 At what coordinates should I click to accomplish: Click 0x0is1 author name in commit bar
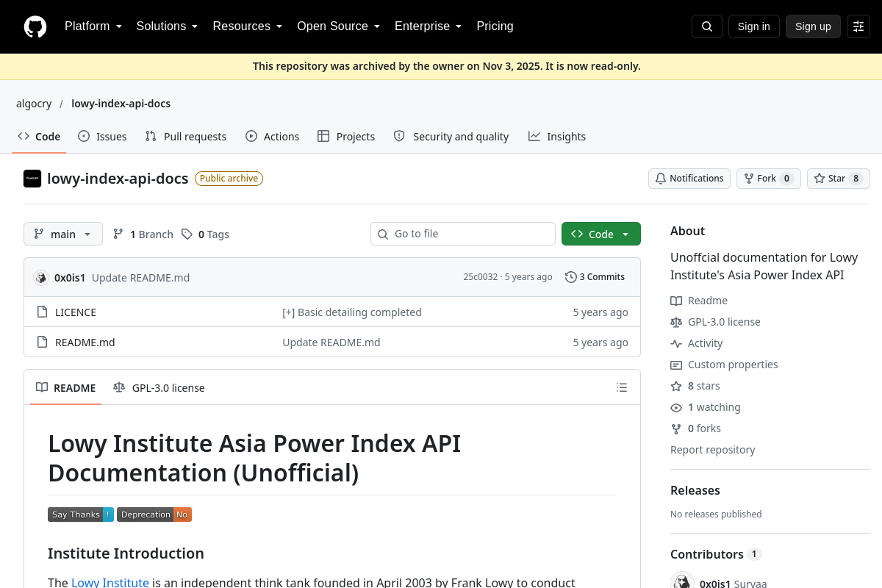[x=70, y=277]
